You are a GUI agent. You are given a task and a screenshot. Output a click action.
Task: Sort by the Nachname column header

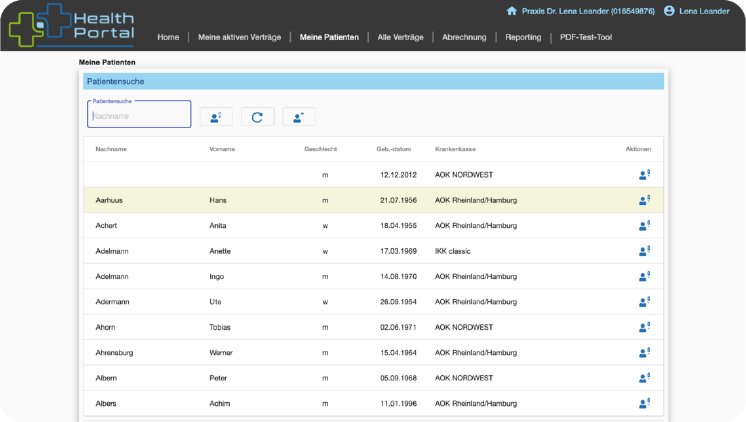point(111,149)
